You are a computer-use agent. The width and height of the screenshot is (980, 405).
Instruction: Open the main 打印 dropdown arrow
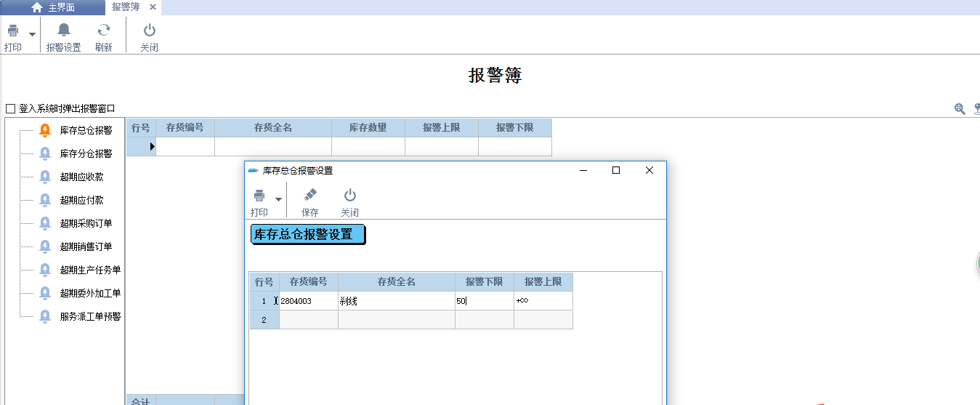[32, 34]
